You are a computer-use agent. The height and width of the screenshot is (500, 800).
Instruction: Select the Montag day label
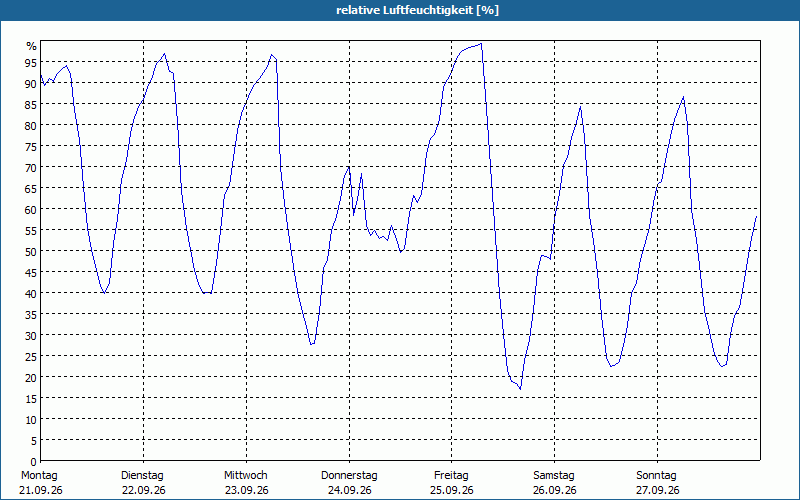39,475
